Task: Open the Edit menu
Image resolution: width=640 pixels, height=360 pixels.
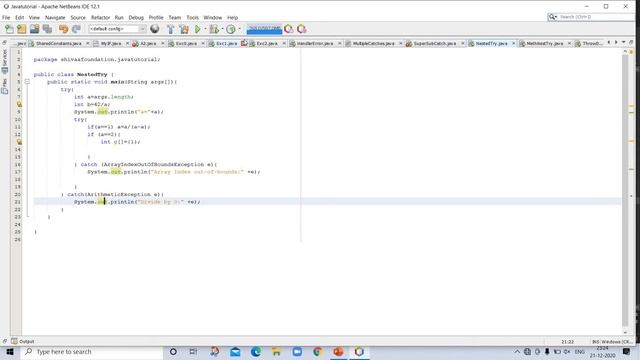Action: [20, 18]
